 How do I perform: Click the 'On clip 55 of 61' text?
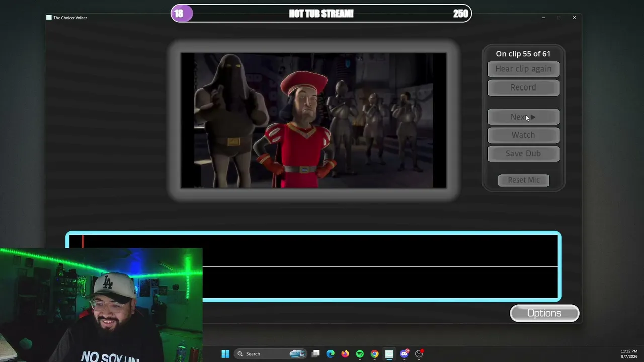523,54
